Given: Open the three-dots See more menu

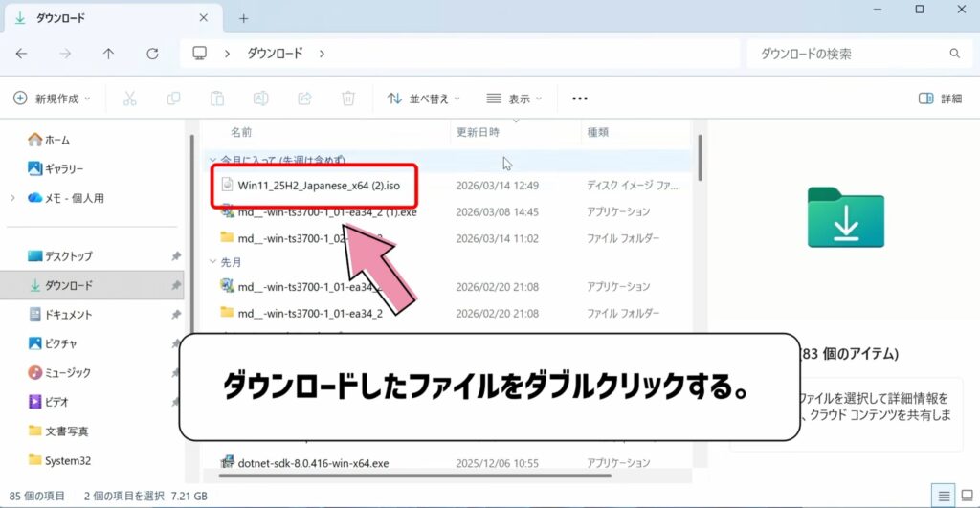Looking at the screenshot, I should 580,99.
